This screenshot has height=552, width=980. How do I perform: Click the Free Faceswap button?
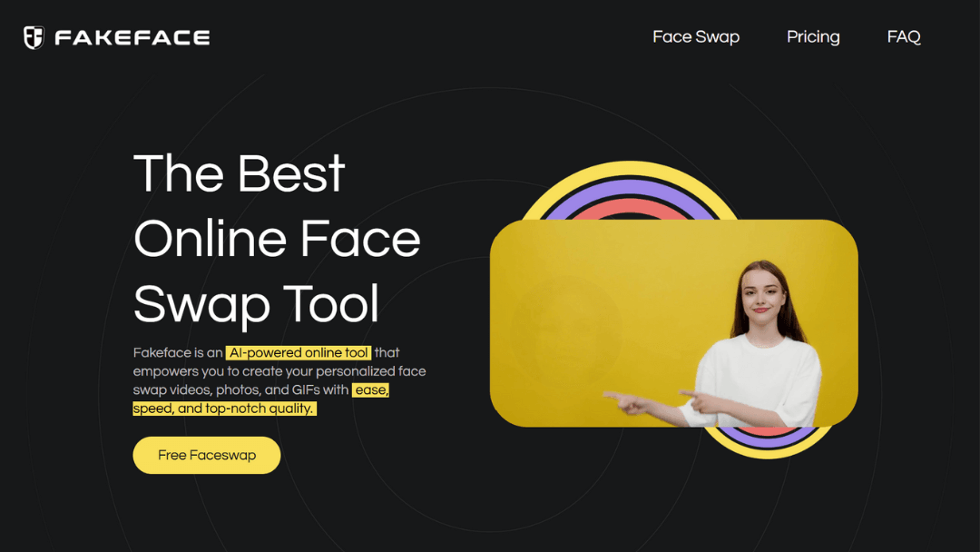point(206,455)
